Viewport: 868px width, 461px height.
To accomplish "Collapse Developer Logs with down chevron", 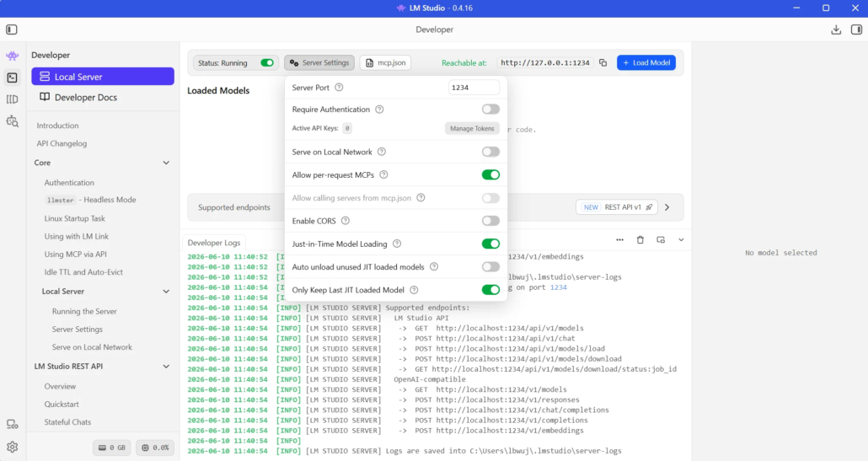I will tap(681, 240).
